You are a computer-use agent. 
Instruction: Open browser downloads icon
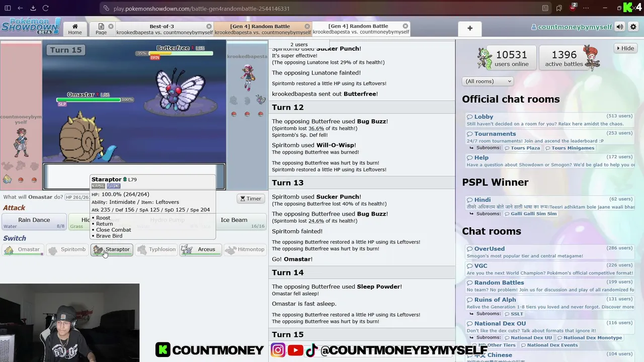click(33, 8)
